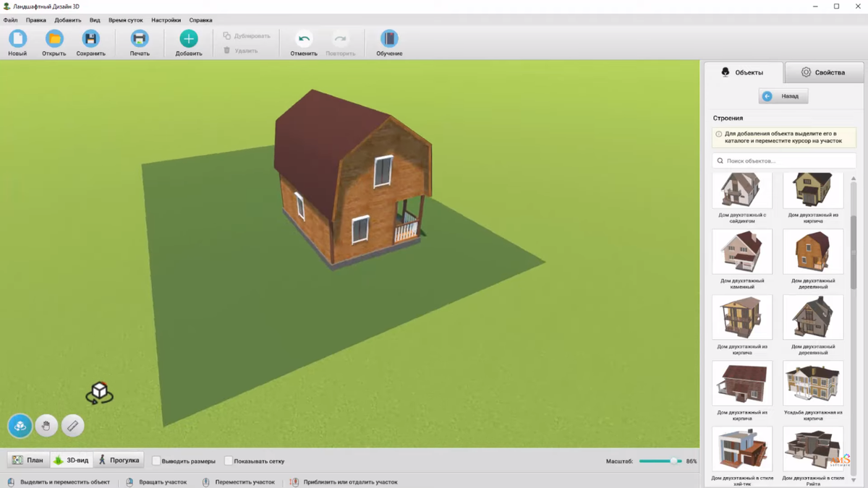Open a project using Открыть icon
The image size is (868, 488).
(x=54, y=39)
